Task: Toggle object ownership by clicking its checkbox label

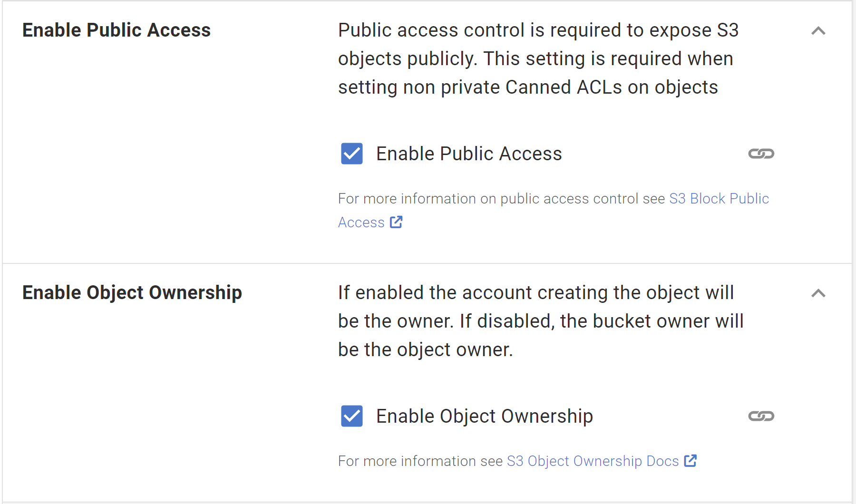Action: 485,416
